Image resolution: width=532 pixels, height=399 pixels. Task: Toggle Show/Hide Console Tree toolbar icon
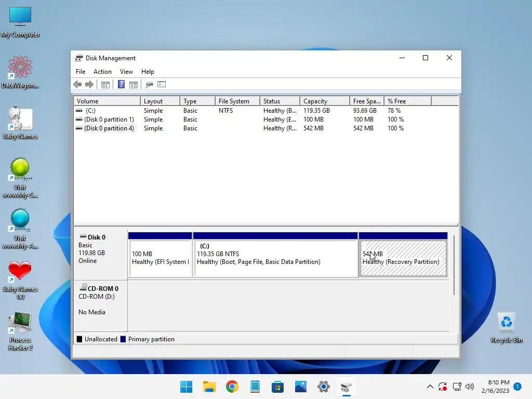105,85
